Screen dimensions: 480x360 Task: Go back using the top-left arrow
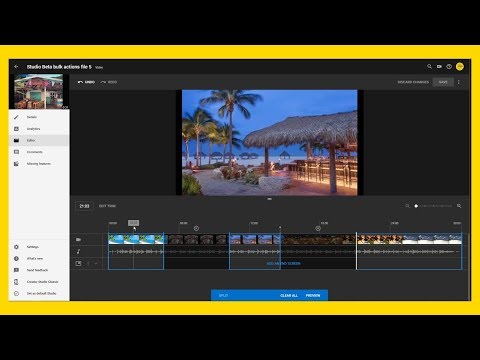[x=16, y=67]
